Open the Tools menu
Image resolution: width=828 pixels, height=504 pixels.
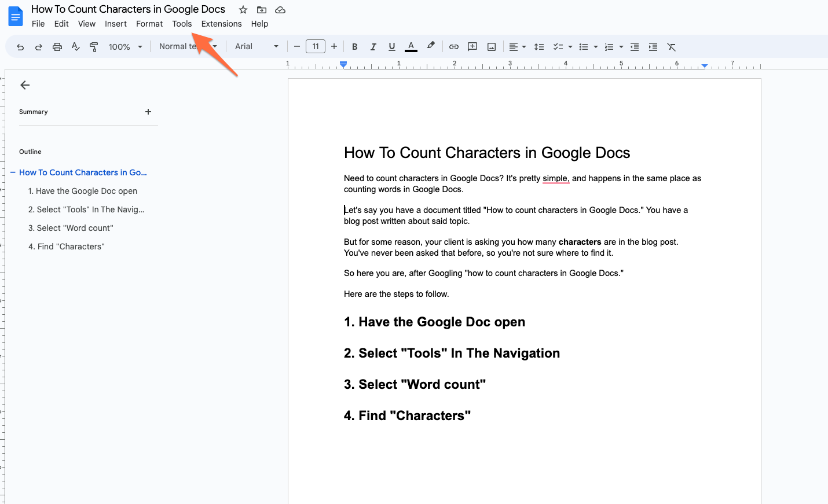pyautogui.click(x=182, y=24)
